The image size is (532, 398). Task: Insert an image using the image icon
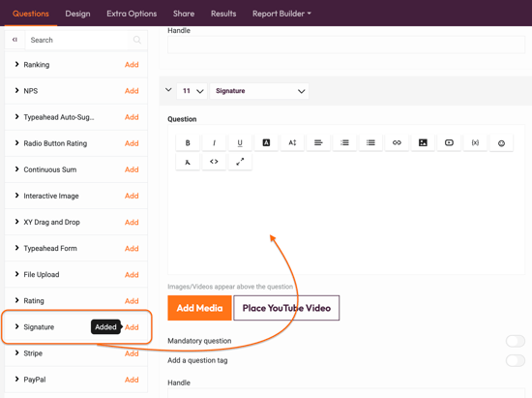coord(423,143)
